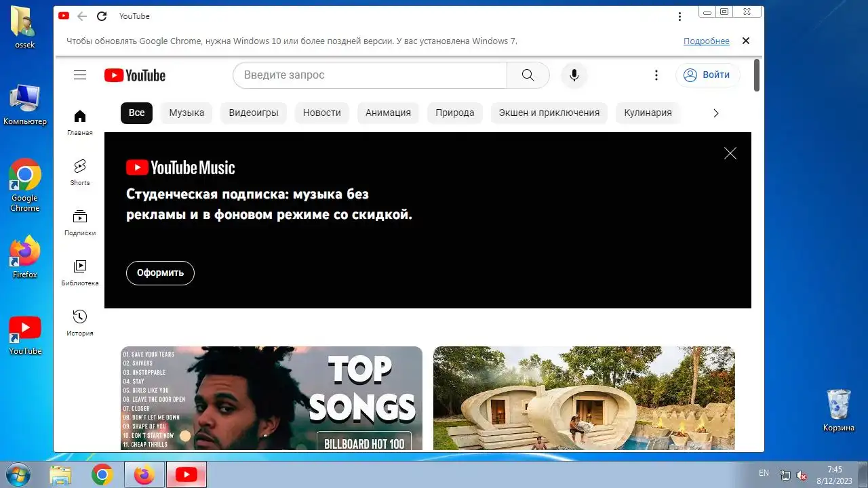Viewport: 868px width, 488px height.
Task: Open Shorts from the sidebar
Action: pyautogui.click(x=80, y=172)
